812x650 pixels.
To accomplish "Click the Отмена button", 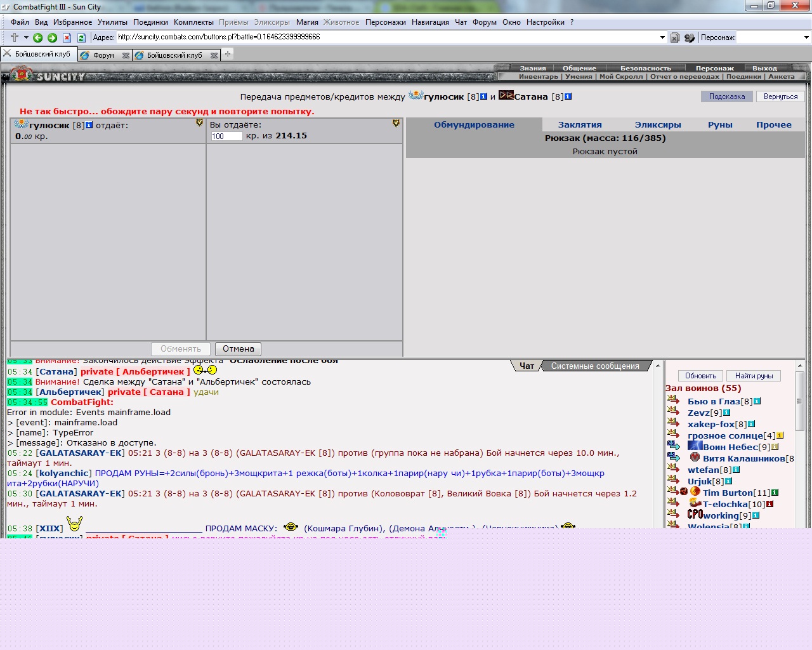I will point(238,348).
